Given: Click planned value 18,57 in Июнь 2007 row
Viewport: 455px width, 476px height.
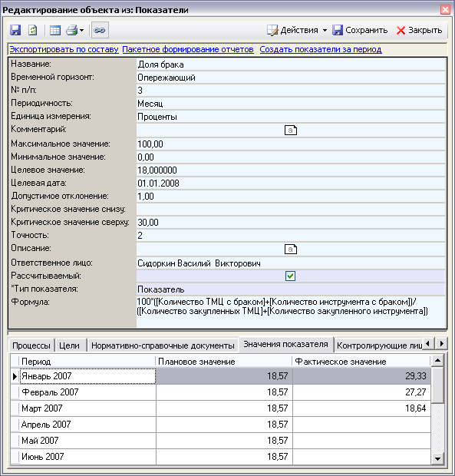Looking at the screenshot, I should (x=224, y=457).
